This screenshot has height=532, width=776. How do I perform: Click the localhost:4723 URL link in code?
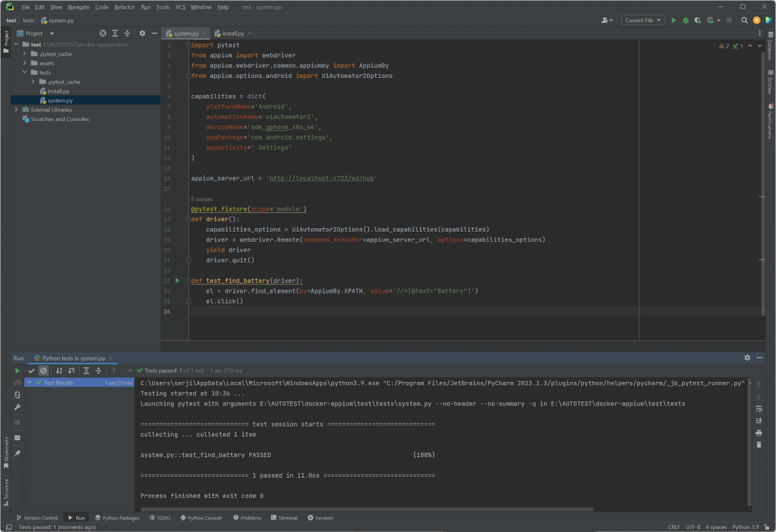pos(321,178)
